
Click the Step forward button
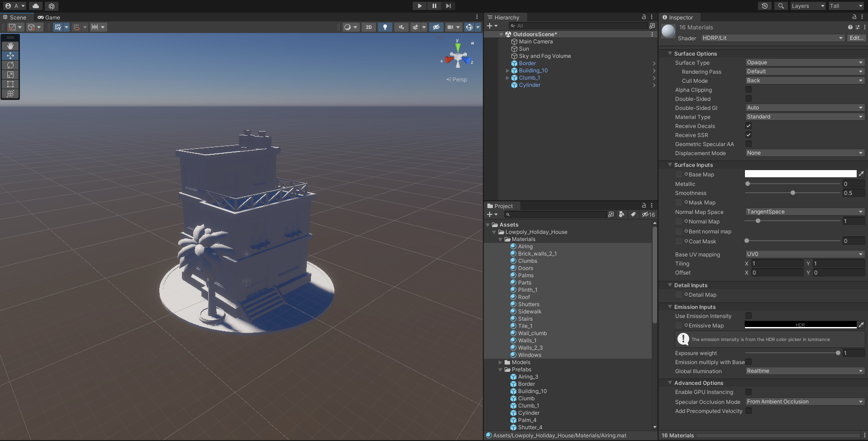click(x=448, y=6)
